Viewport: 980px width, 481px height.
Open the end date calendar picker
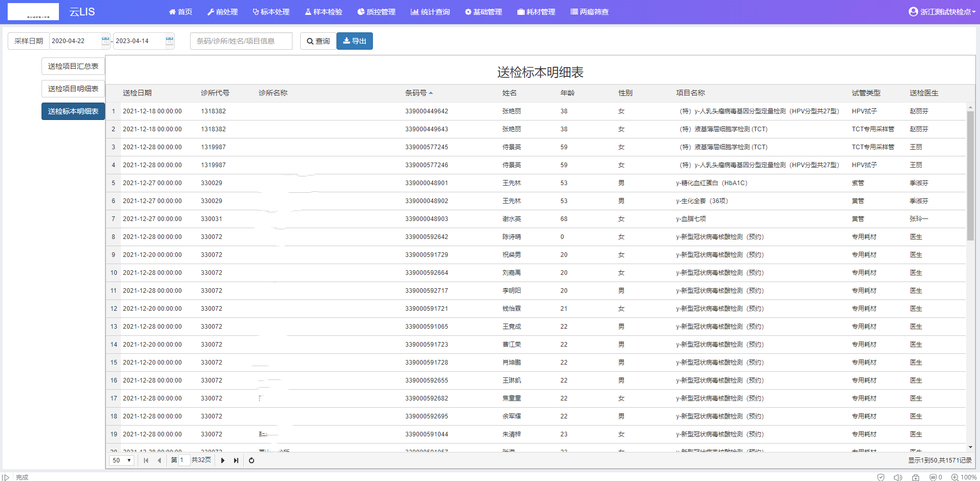click(x=170, y=41)
